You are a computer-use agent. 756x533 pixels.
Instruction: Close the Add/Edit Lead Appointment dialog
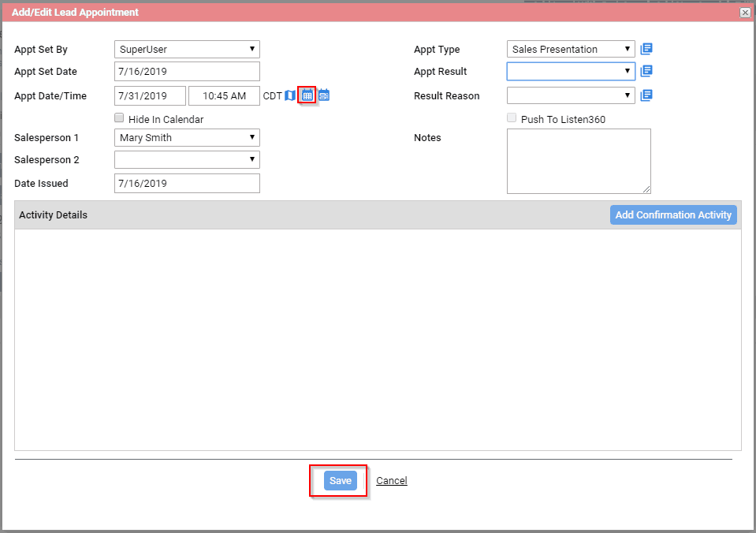pos(745,13)
